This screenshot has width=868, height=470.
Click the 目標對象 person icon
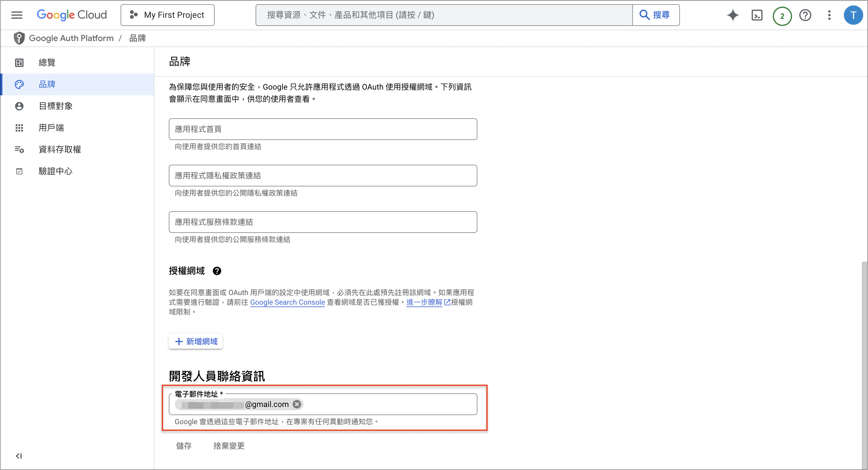pyautogui.click(x=19, y=106)
